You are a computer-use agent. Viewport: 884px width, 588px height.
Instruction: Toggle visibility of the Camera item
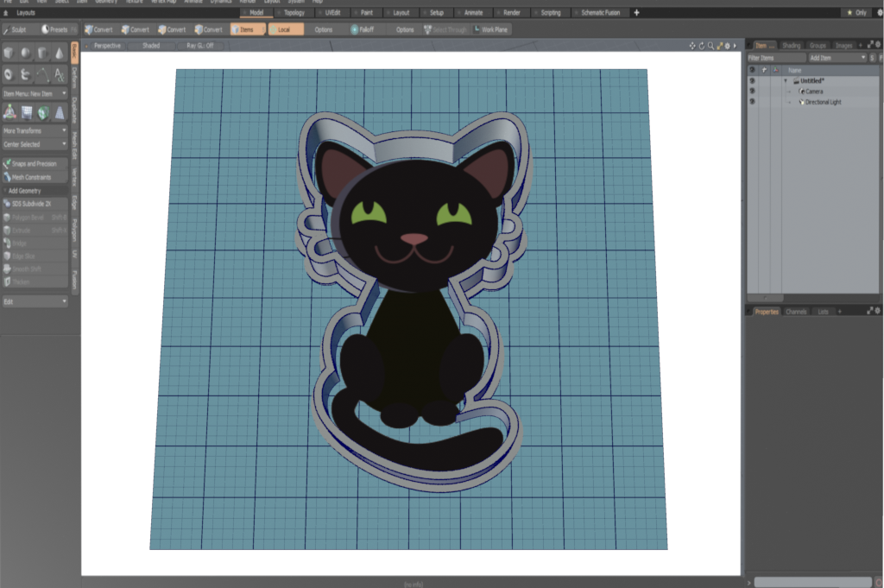pos(752,91)
